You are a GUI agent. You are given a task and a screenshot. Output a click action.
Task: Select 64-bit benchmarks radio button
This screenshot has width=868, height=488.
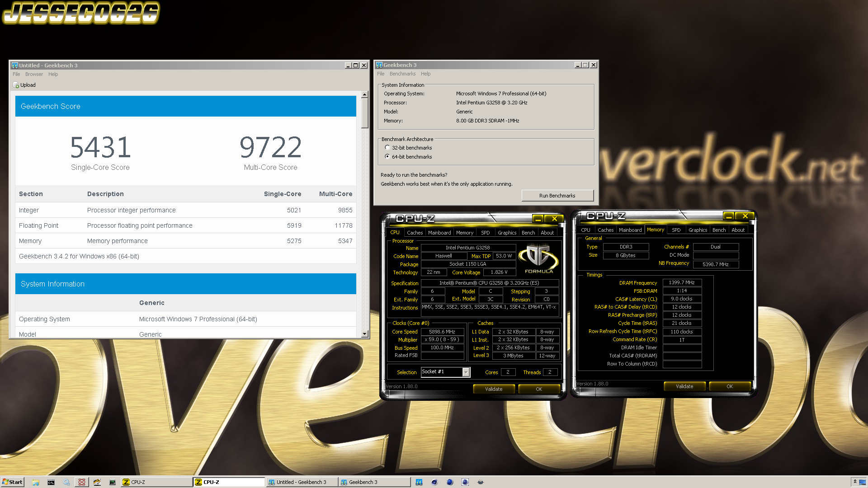click(x=387, y=156)
